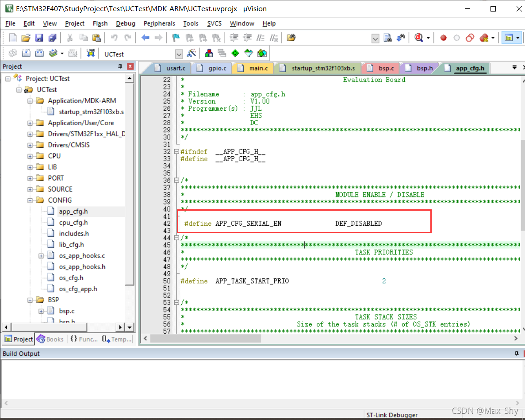Switch to the Books panel tab

click(x=50, y=339)
